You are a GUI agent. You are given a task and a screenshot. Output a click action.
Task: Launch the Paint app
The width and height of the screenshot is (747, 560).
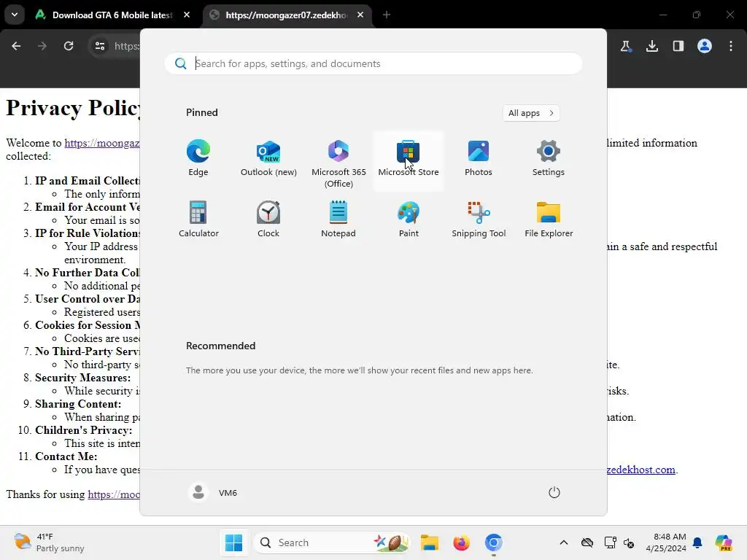[409, 220]
